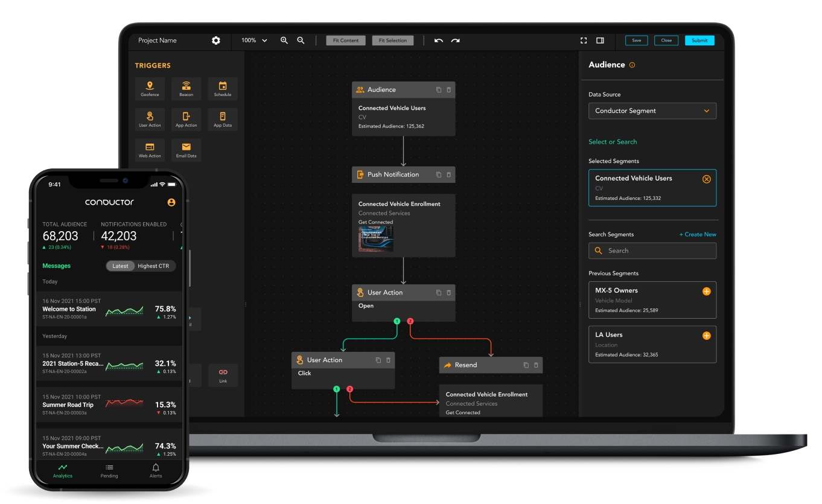Open Summer Road Trip message on phone
The image size is (822, 504).
[109, 404]
